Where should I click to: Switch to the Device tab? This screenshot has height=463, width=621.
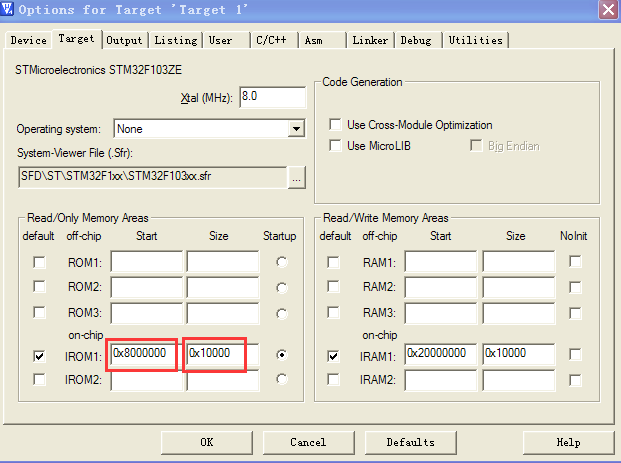[28, 40]
